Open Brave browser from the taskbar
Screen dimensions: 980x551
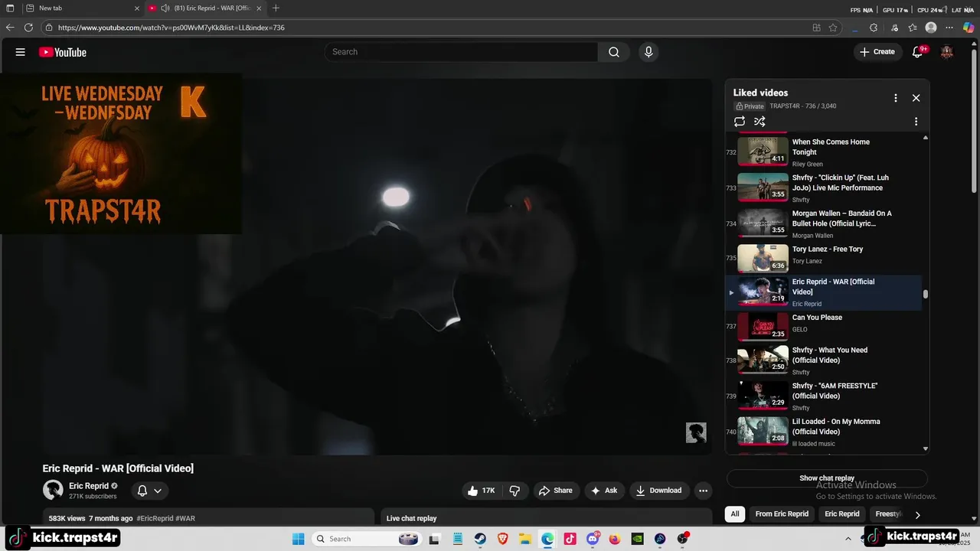[503, 539]
